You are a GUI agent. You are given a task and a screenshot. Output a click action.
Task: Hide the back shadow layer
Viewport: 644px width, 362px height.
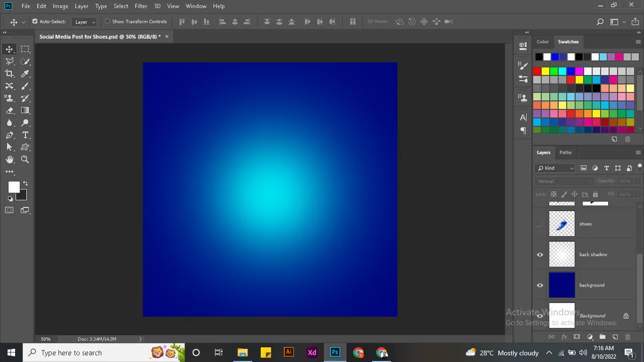(540, 255)
